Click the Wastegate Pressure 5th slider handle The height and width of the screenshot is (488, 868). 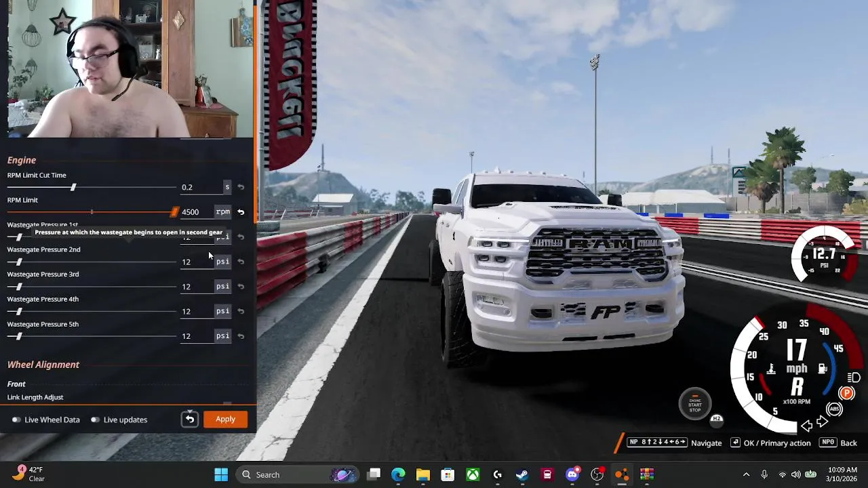tap(18, 336)
